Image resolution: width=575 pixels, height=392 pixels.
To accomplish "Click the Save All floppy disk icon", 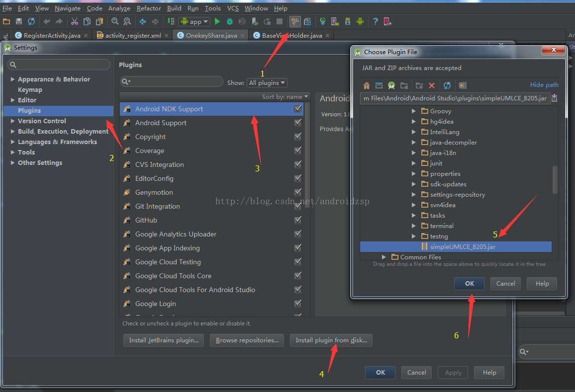I will click(x=19, y=22).
